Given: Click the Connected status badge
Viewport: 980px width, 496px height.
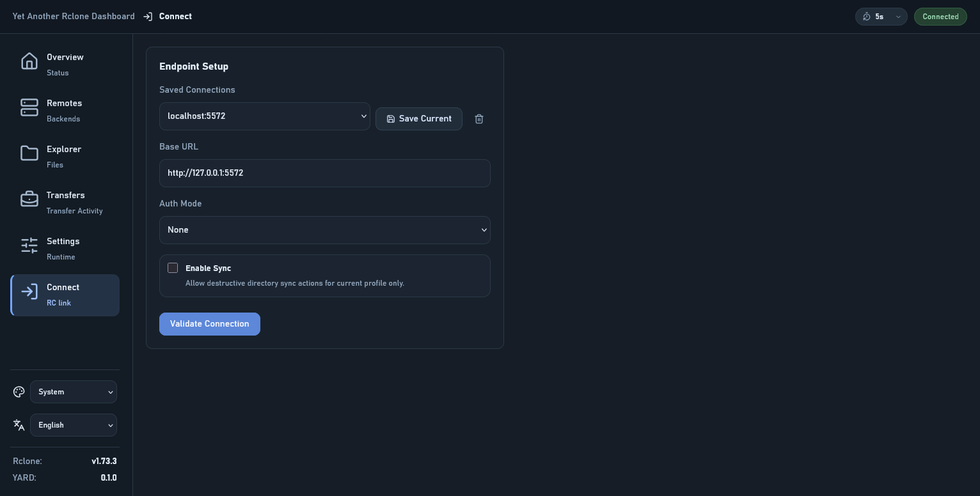Looking at the screenshot, I should (940, 17).
